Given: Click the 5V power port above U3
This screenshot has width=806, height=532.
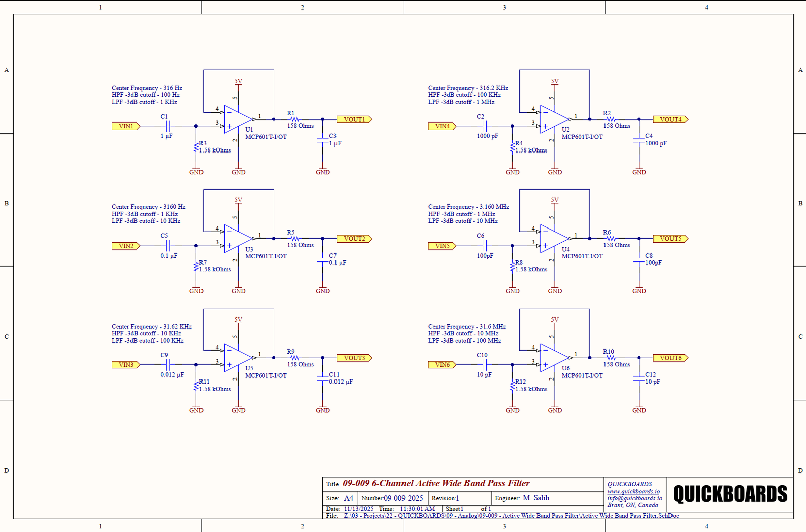Looking at the screenshot, I should click(237, 200).
